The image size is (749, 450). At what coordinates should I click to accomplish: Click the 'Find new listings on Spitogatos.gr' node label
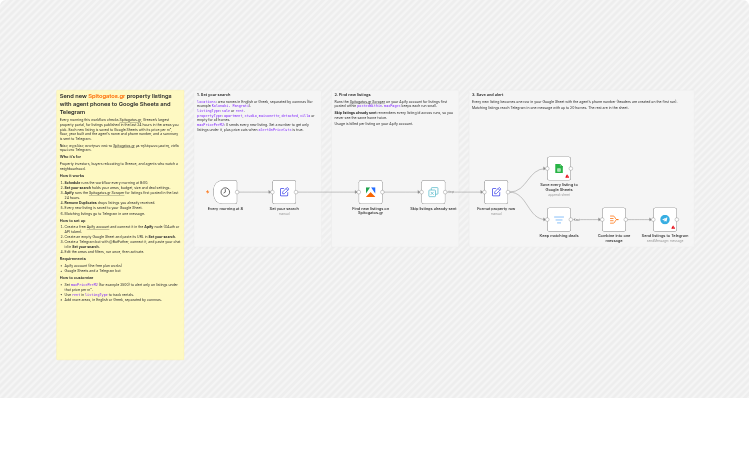point(370,211)
